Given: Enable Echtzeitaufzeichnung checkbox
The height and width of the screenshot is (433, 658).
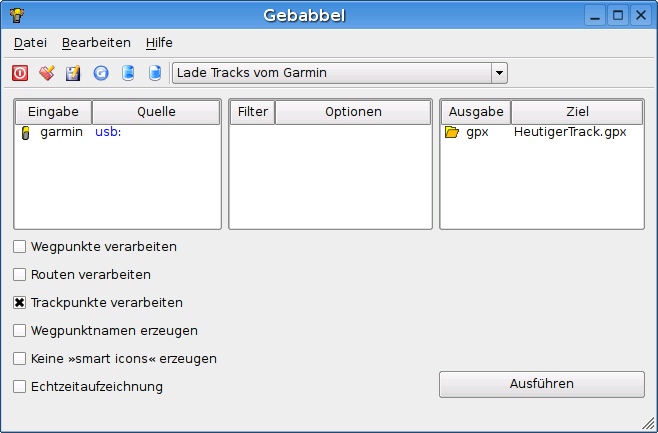Looking at the screenshot, I should pos(20,386).
